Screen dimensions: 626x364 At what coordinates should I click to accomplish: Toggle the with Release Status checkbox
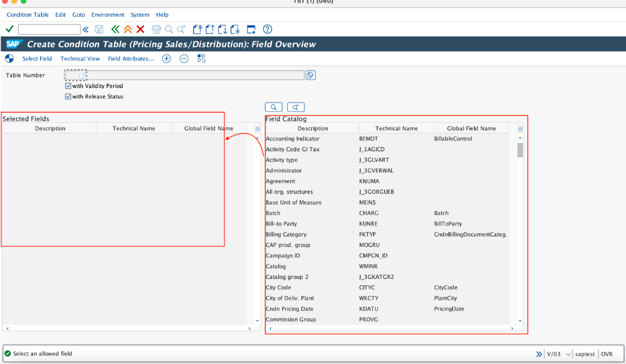pos(68,97)
